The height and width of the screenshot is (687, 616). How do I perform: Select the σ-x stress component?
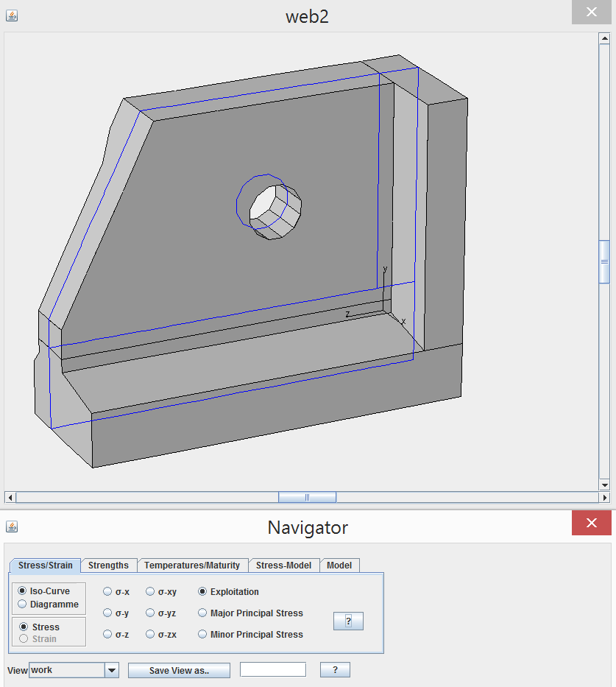click(107, 591)
